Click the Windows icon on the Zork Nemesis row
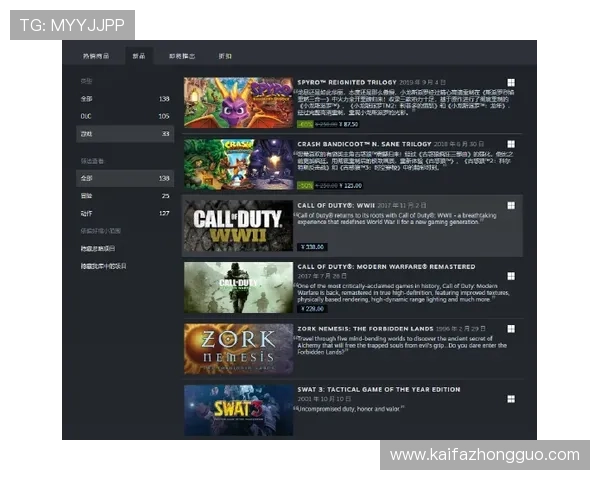Viewport: 600px width, 480px height. [510, 332]
